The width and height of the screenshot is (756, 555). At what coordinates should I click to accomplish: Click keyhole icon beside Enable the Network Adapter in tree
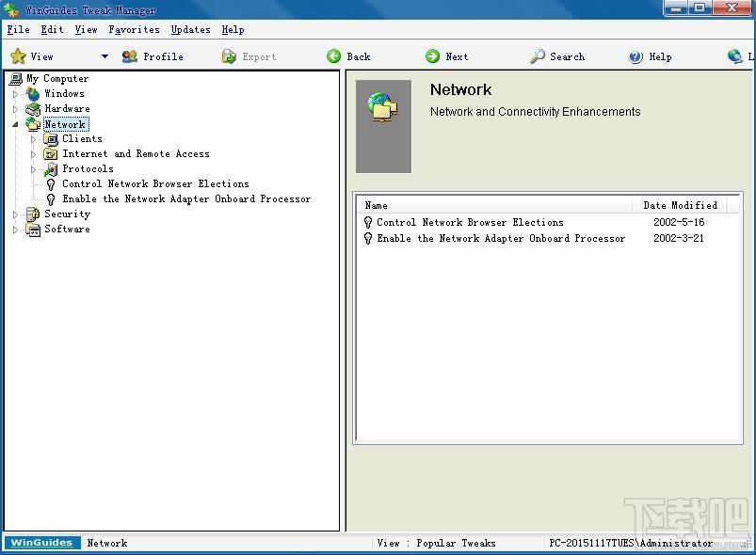point(51,199)
